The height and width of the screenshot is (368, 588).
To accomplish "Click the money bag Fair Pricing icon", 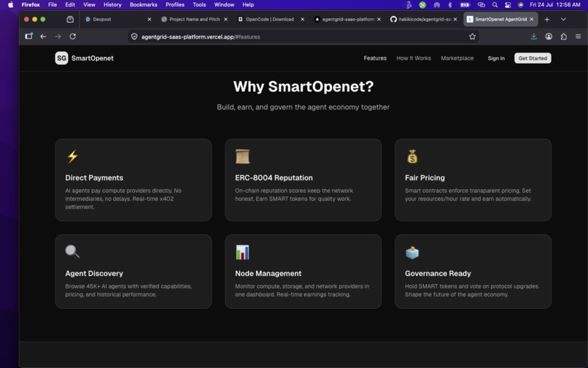I will [x=412, y=156].
